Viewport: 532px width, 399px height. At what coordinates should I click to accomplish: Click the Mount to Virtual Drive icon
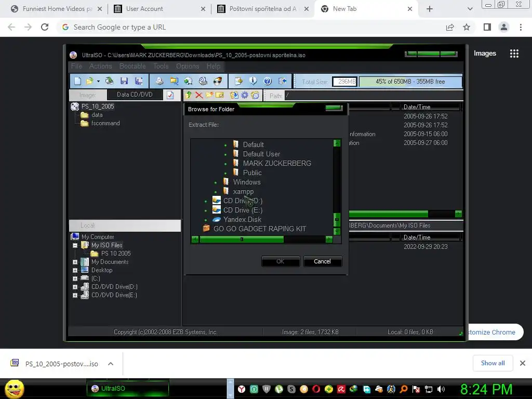tap(203, 81)
